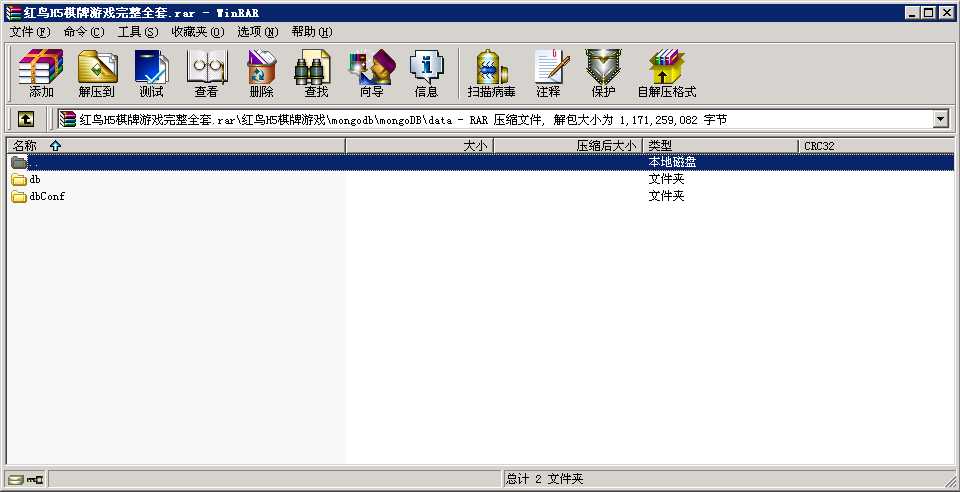Click the 添加 (Add) toolbar icon
The height and width of the screenshot is (492, 960).
click(x=41, y=73)
